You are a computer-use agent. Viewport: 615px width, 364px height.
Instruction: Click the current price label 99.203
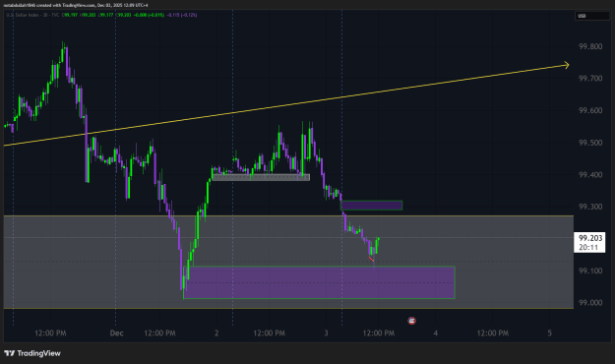tap(589, 242)
